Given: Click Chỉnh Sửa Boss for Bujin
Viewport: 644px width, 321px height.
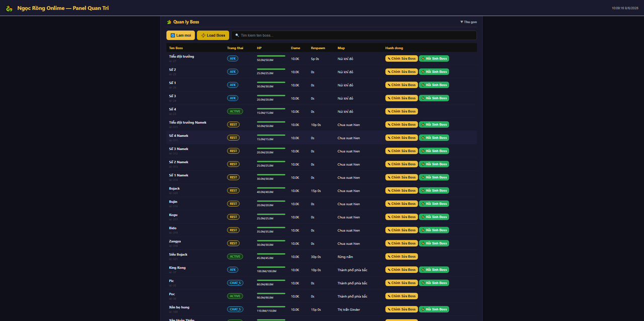Looking at the screenshot, I should [401, 204].
